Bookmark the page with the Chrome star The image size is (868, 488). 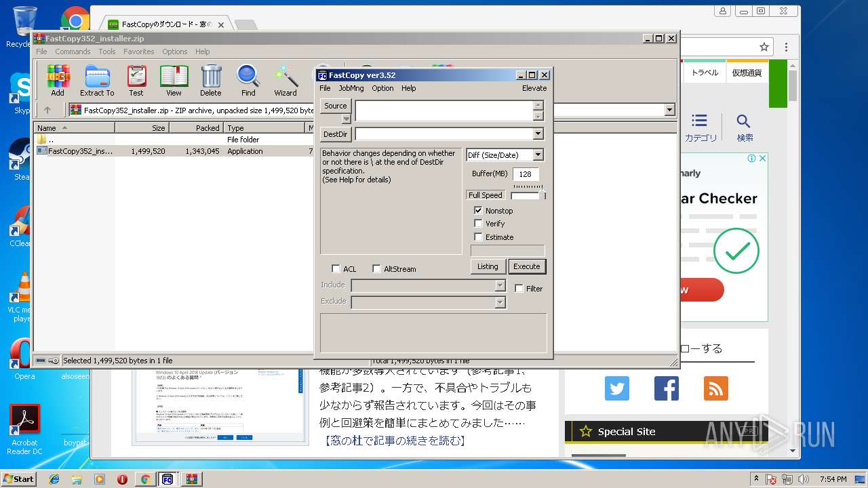click(x=764, y=47)
